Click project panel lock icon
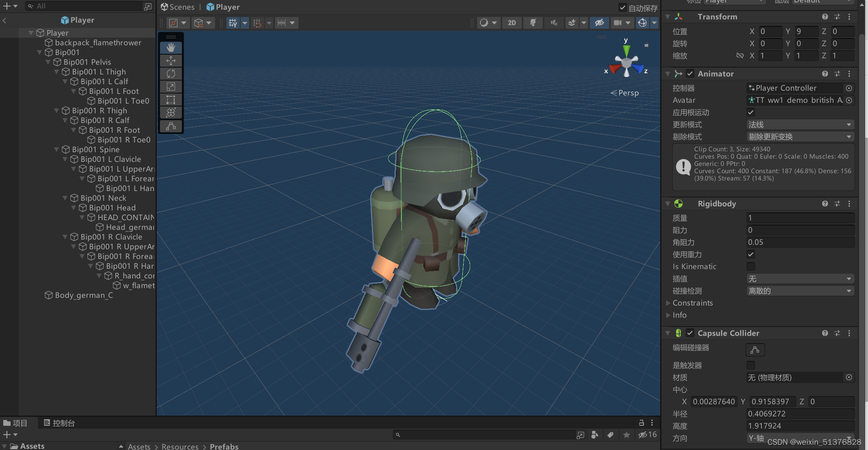 click(641, 422)
